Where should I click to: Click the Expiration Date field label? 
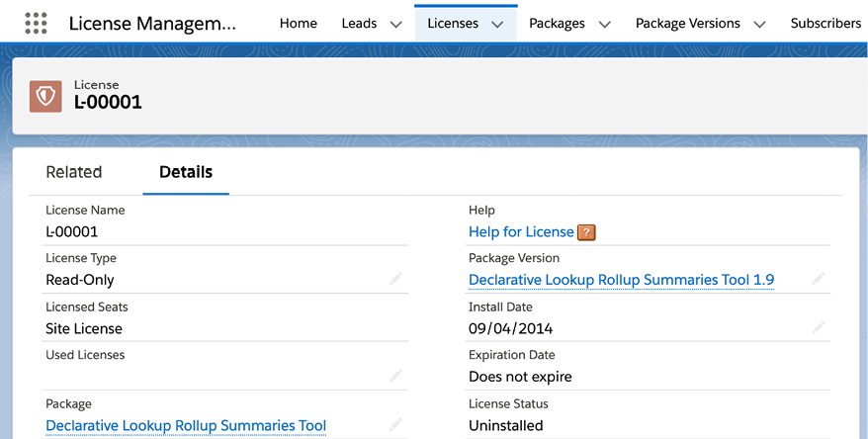click(x=511, y=355)
